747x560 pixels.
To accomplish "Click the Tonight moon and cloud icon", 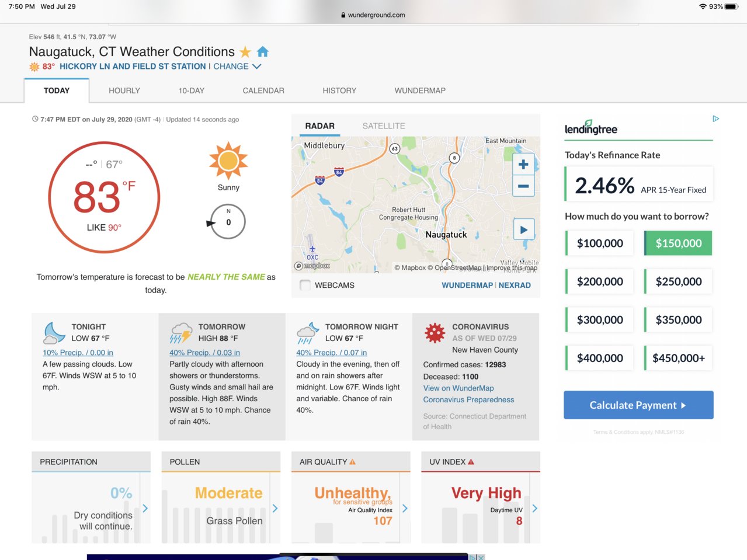I will click(x=54, y=333).
